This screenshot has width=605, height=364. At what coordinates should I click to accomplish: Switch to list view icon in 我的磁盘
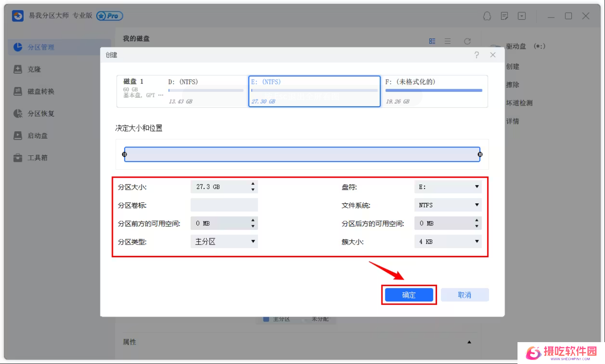click(x=448, y=41)
